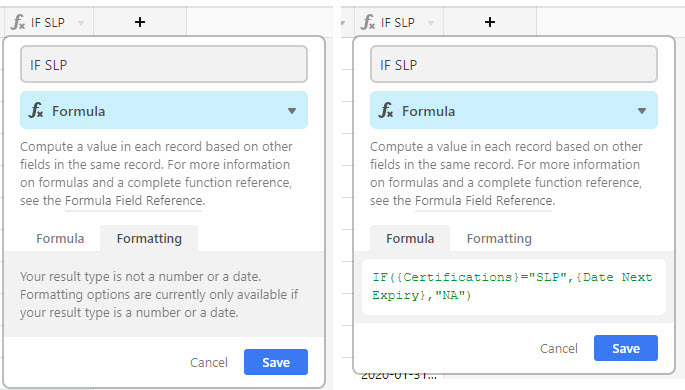The width and height of the screenshot is (685, 390).
Task: Expand field type dropdown arrow in left panel
Action: coord(292,111)
